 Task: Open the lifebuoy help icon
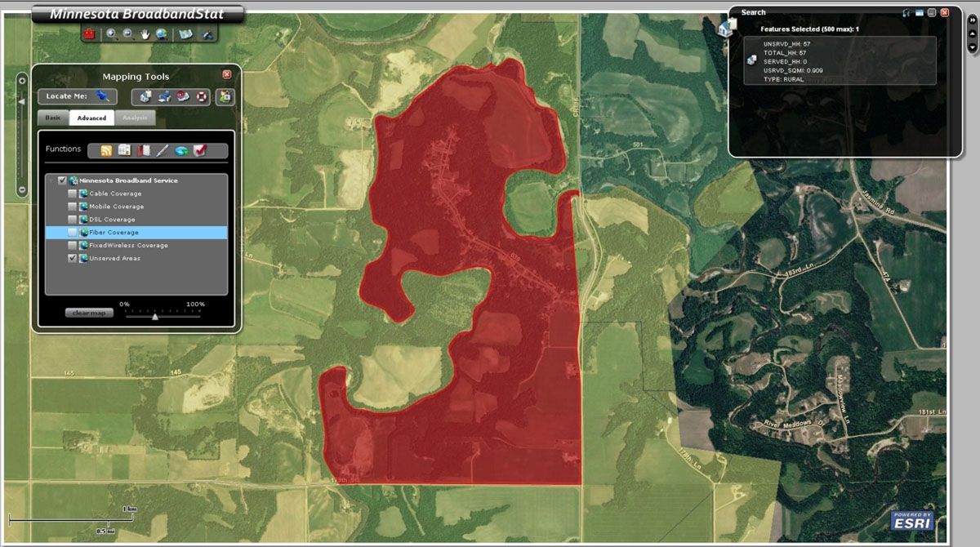coord(201,96)
